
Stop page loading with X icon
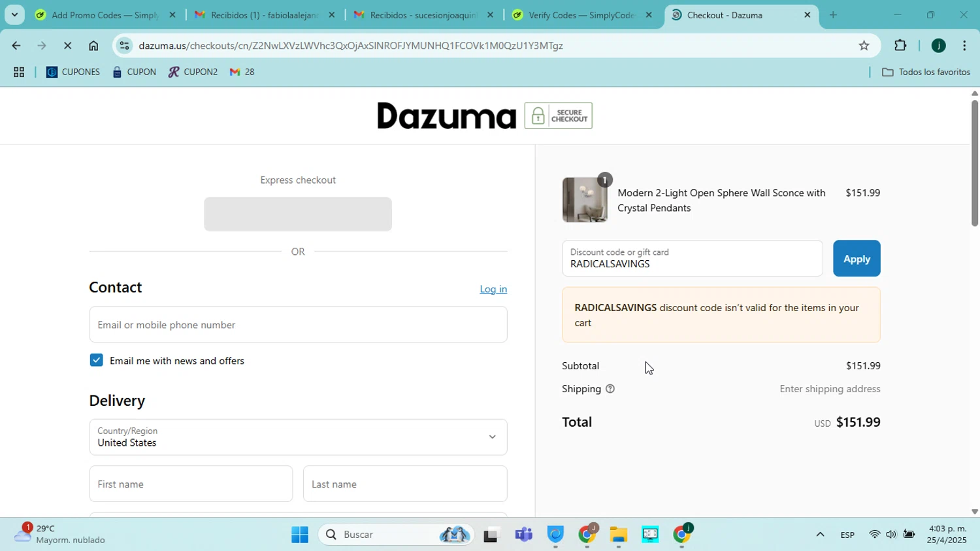coord(67,46)
